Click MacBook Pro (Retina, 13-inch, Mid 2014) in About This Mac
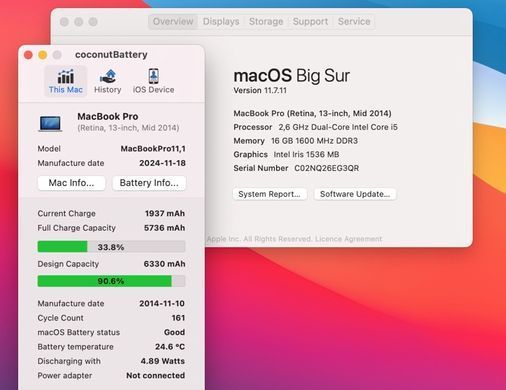 click(x=312, y=114)
